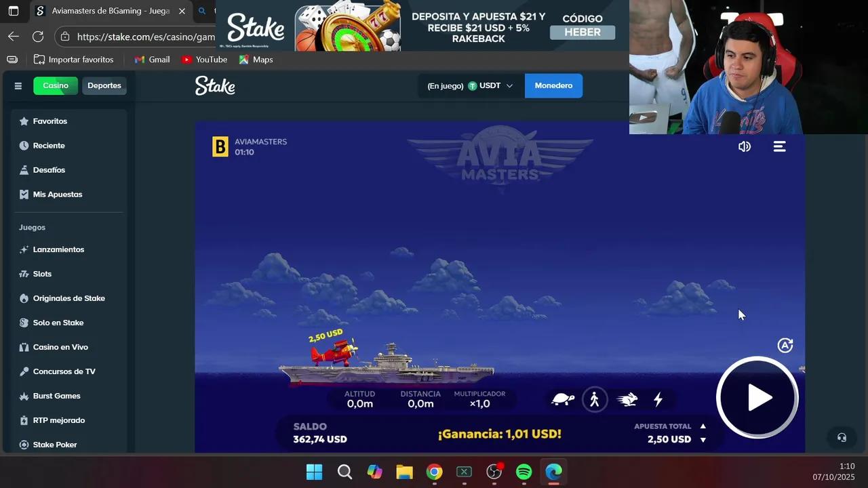The width and height of the screenshot is (868, 488).
Task: Click the Desafíos icon
Action: (24, 170)
